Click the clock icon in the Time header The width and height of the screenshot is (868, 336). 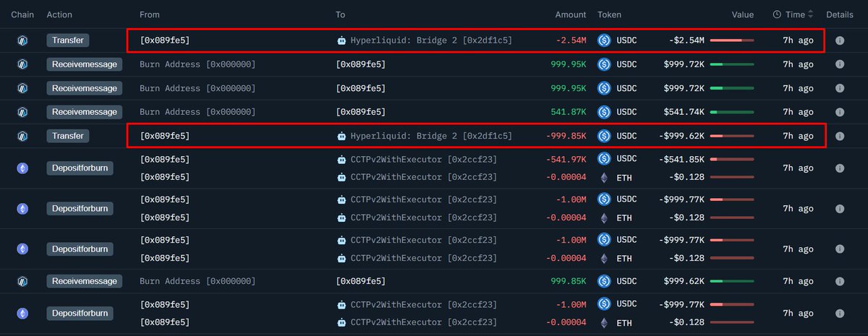click(x=777, y=14)
